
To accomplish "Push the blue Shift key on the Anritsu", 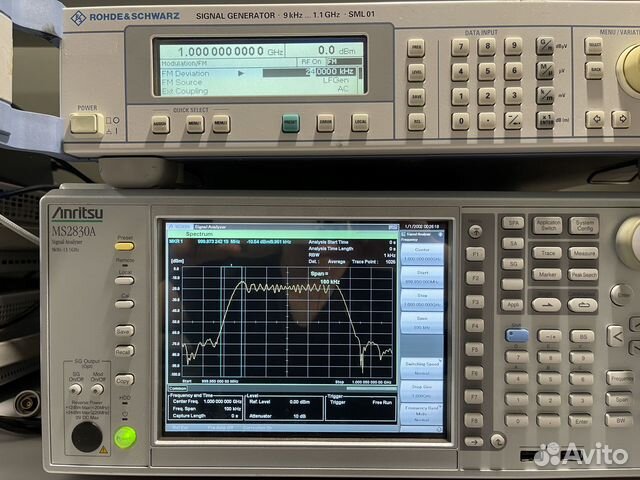I will point(517,336).
